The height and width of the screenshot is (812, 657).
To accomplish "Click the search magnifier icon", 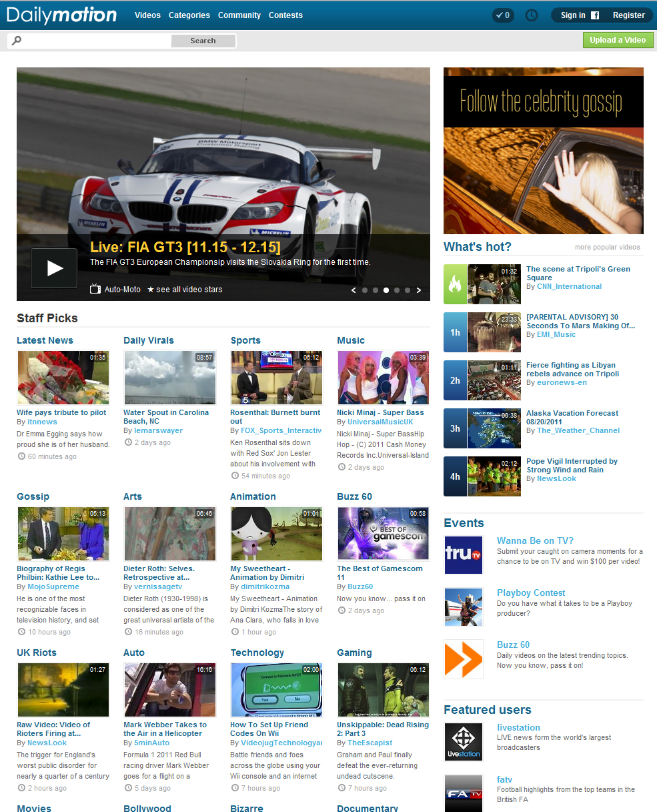I will pyautogui.click(x=17, y=41).
